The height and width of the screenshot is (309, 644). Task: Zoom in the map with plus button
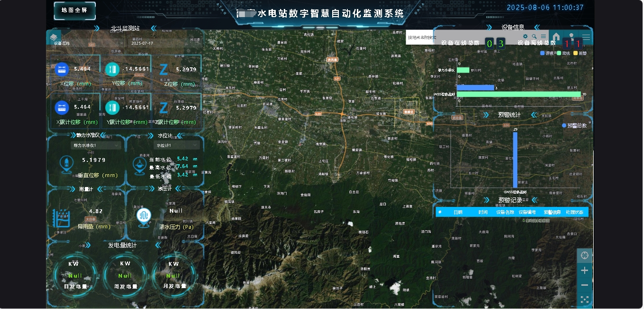click(x=585, y=271)
